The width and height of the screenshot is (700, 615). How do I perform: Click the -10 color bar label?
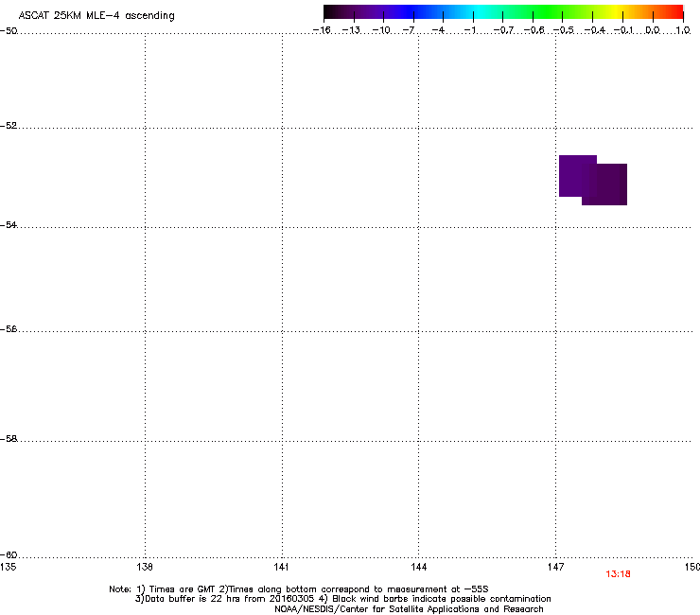pyautogui.click(x=381, y=30)
